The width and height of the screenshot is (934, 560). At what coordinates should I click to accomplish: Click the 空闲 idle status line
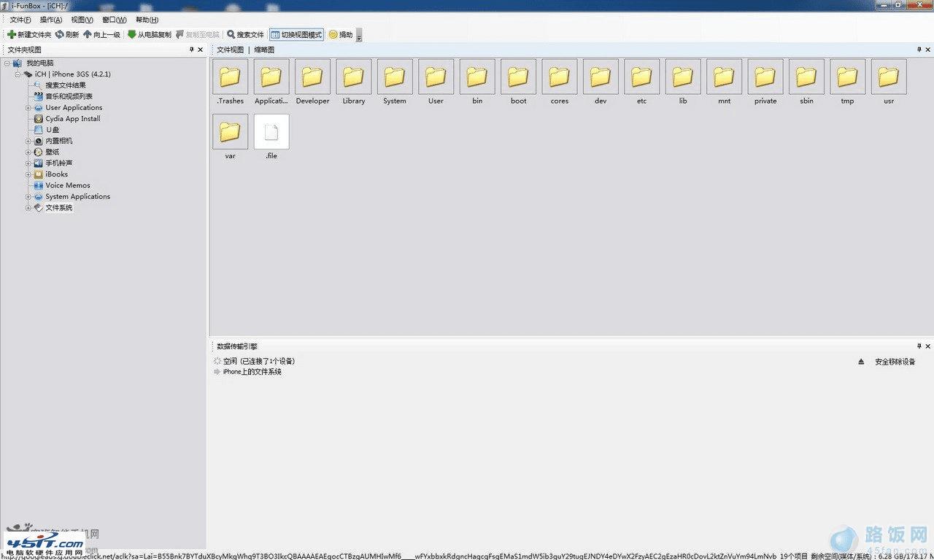coord(258,361)
